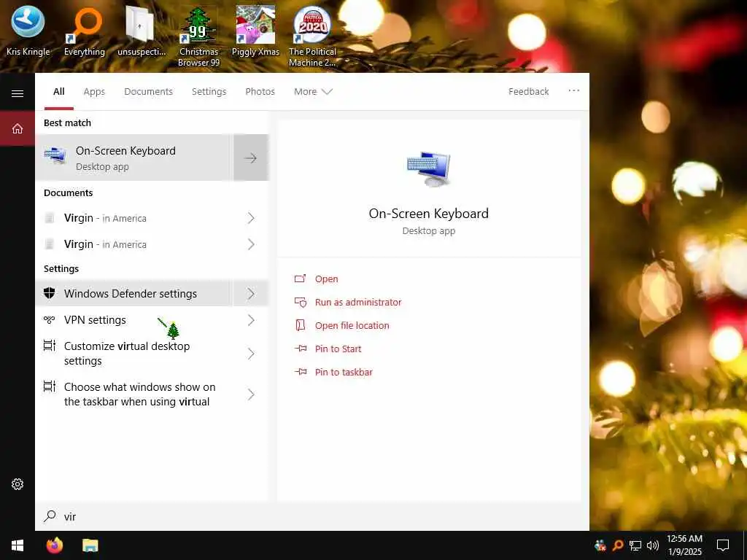Image resolution: width=747 pixels, height=560 pixels.
Task: Open the settings gear in search sidebar
Action: click(18, 484)
